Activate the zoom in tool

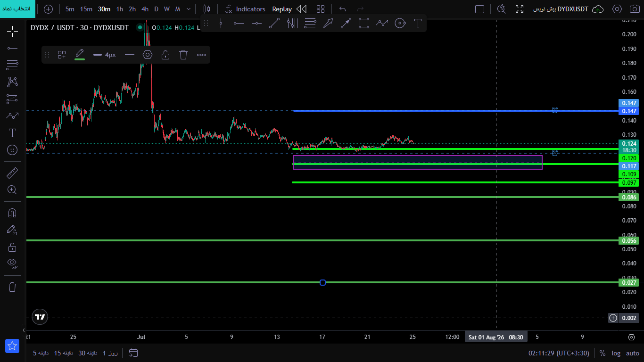(12, 190)
